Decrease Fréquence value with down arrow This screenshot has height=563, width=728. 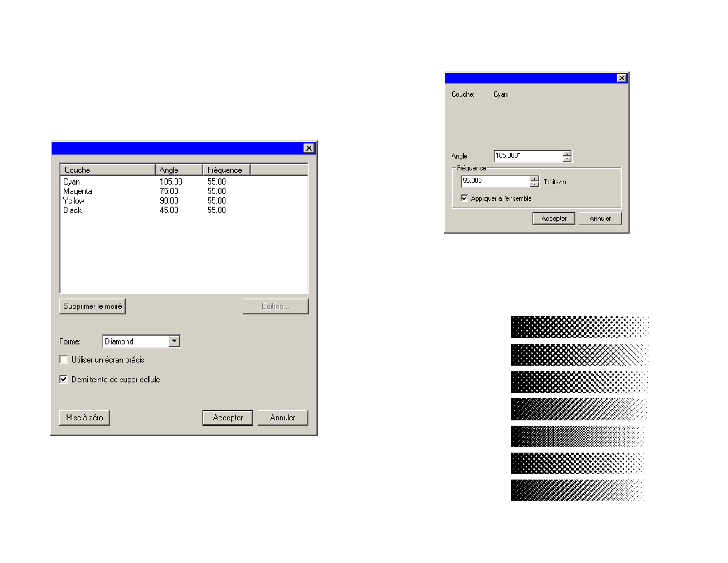[x=535, y=184]
